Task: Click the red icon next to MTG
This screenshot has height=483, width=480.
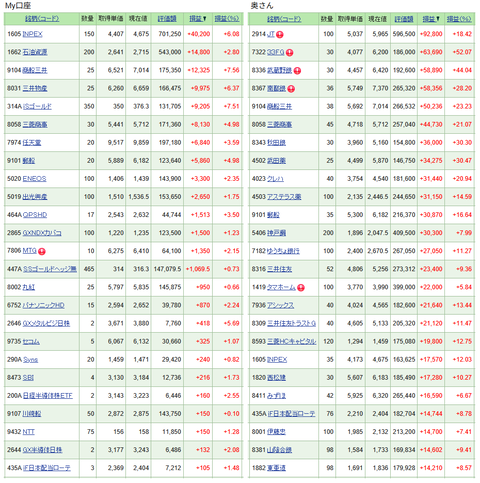Action: coord(42,252)
